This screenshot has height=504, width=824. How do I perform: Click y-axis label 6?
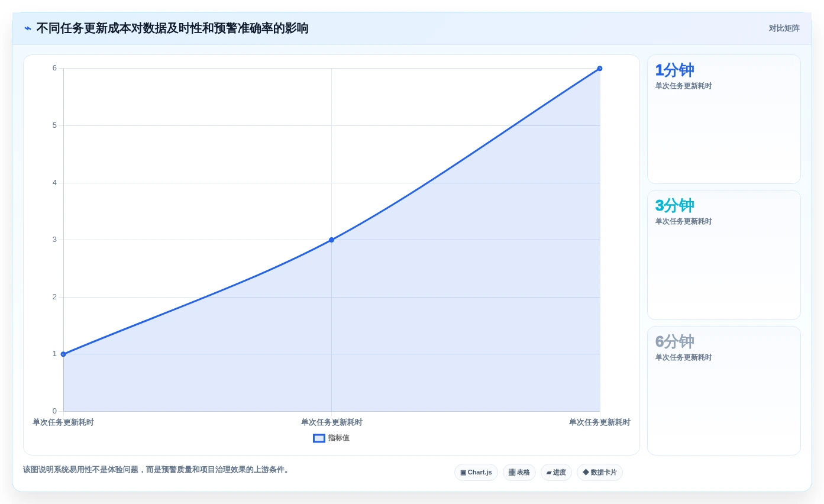(54, 68)
